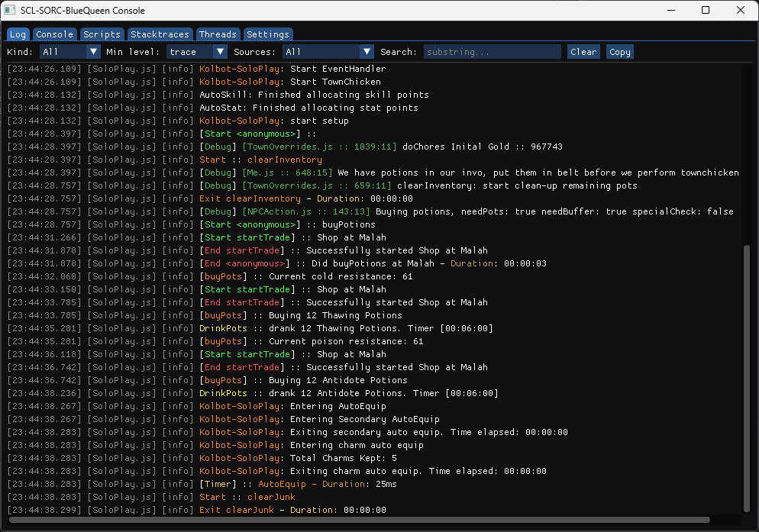
Task: Click 'Did buyPotions at Malah' log line
Action: (277, 263)
